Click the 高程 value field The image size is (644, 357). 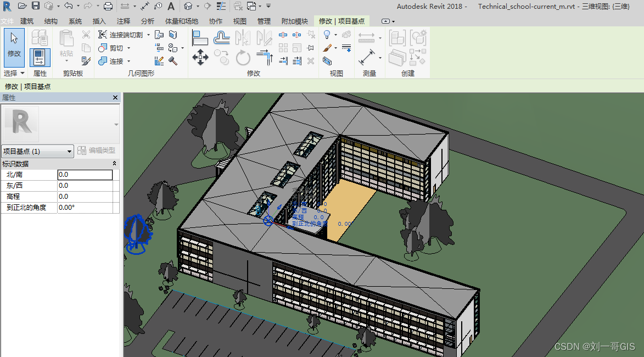(85, 197)
